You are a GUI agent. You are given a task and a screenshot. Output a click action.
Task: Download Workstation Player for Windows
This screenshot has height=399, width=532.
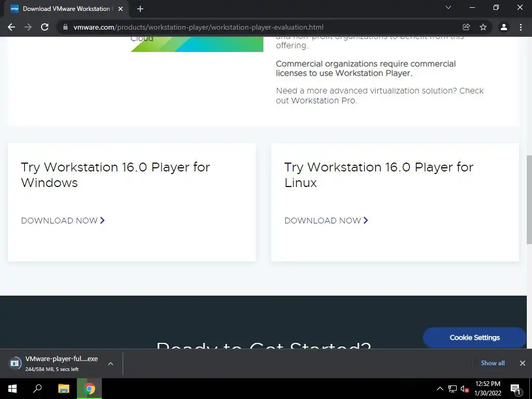(63, 220)
